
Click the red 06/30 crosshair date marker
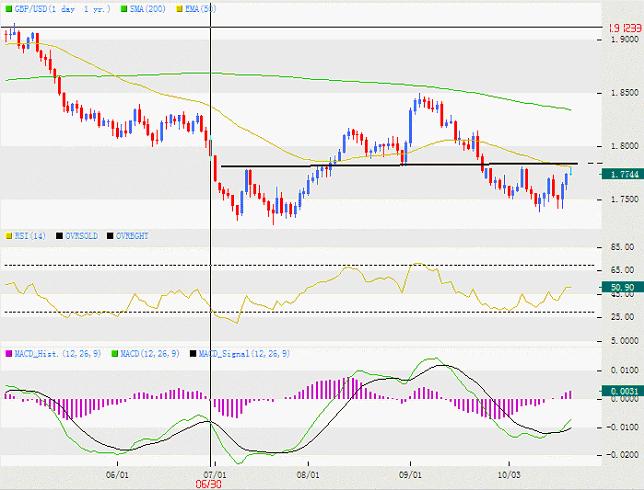pos(209,484)
